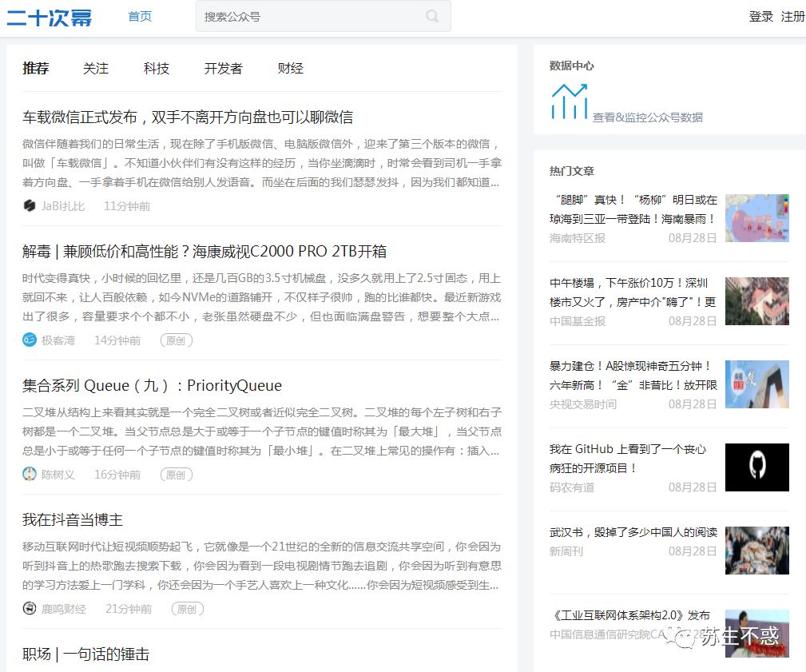
Task: Open article 车载微信正式发布 headline
Action: tap(188, 117)
